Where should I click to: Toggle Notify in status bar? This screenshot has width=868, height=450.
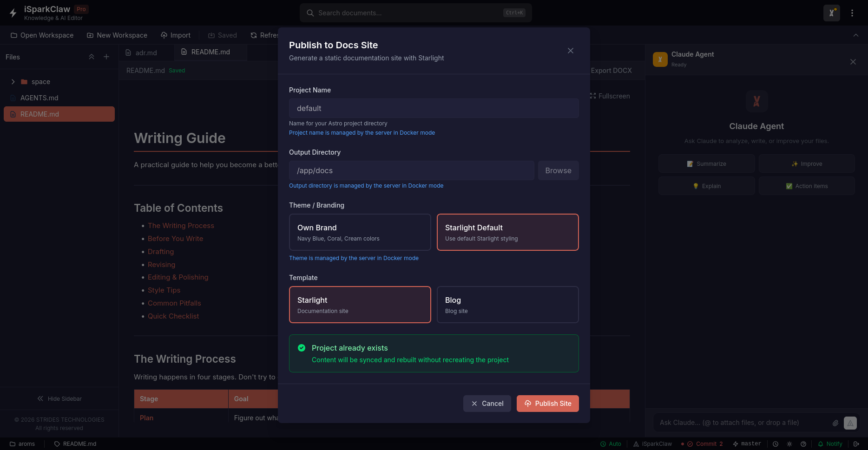click(x=830, y=444)
